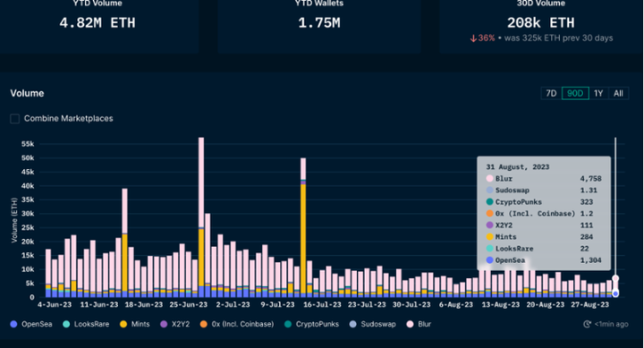Hide the Sudoswap legend series

pos(372,324)
